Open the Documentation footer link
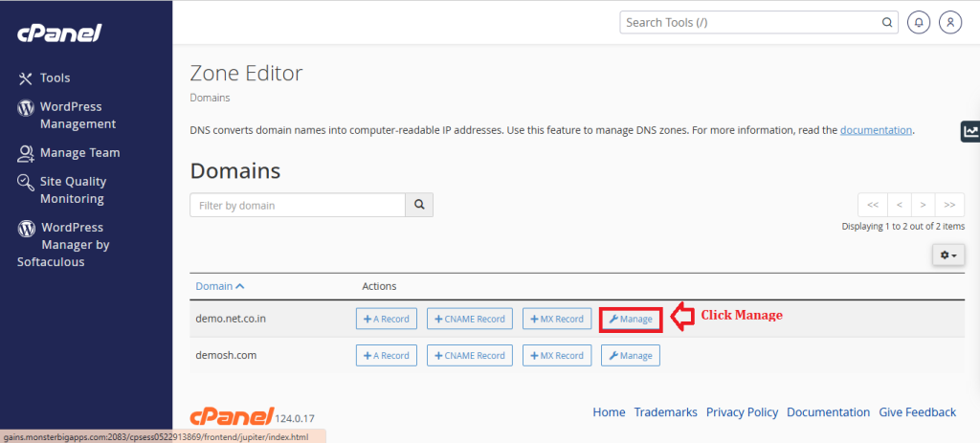This screenshot has width=980, height=443. [828, 412]
